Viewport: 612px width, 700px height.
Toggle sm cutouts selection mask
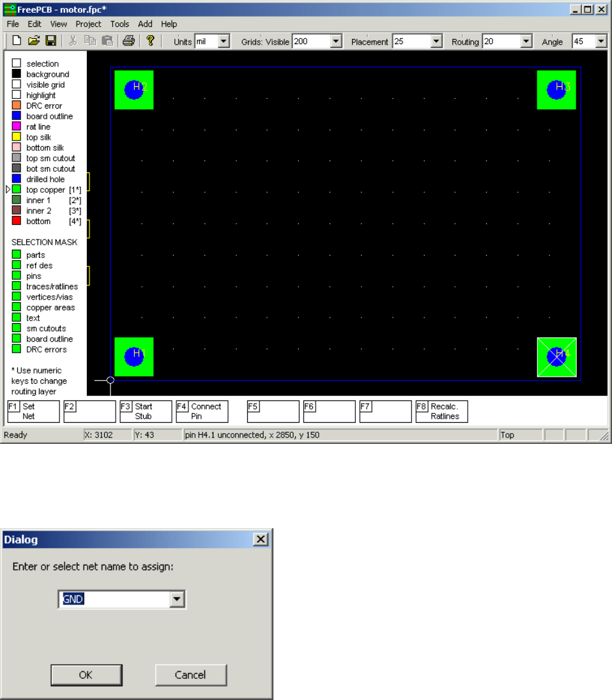[17, 328]
